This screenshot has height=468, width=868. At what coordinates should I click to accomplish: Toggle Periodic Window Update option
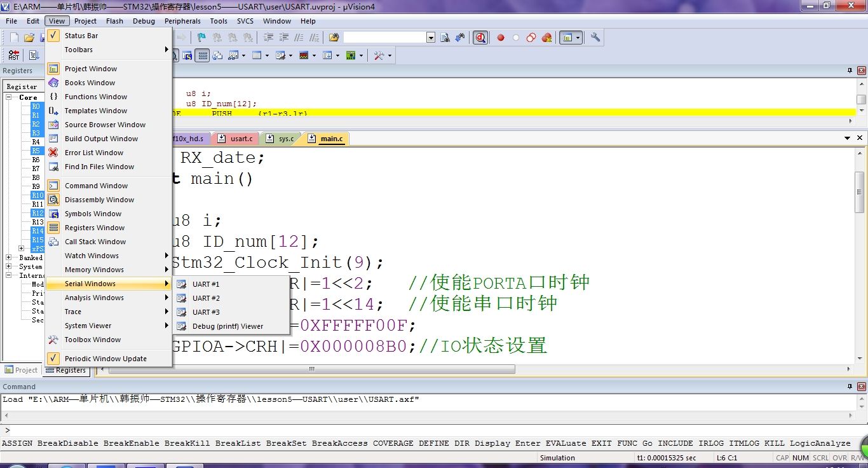coord(105,359)
